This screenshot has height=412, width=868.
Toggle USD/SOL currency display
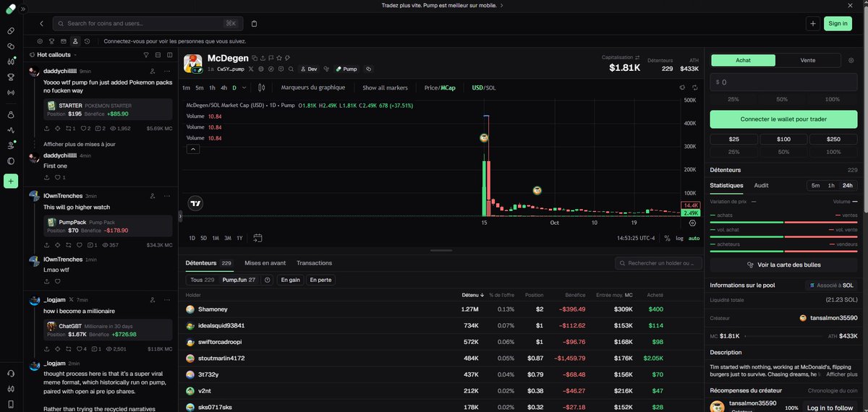coord(484,87)
